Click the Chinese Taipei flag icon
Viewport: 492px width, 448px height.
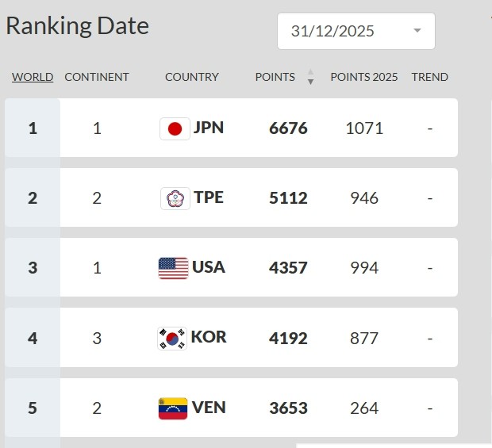175,198
